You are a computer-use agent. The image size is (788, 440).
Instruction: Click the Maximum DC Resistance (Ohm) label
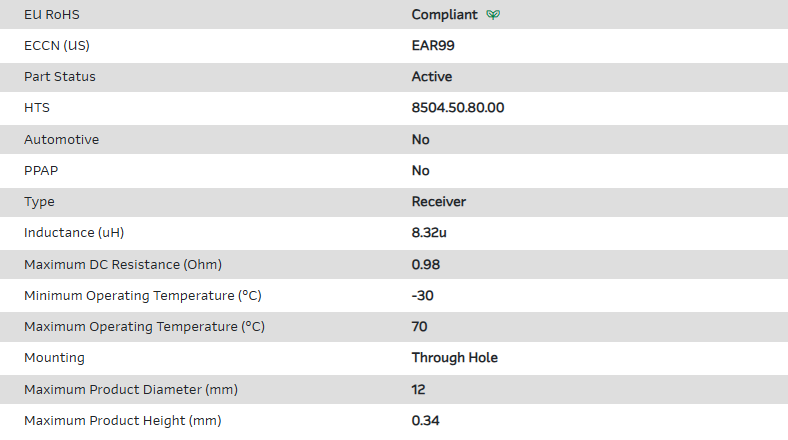pos(123,265)
